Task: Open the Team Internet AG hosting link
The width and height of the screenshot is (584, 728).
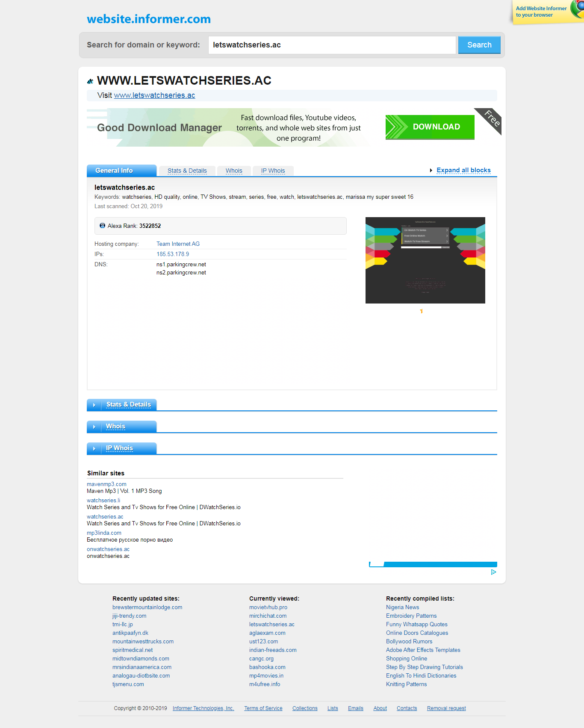Action: click(x=178, y=244)
